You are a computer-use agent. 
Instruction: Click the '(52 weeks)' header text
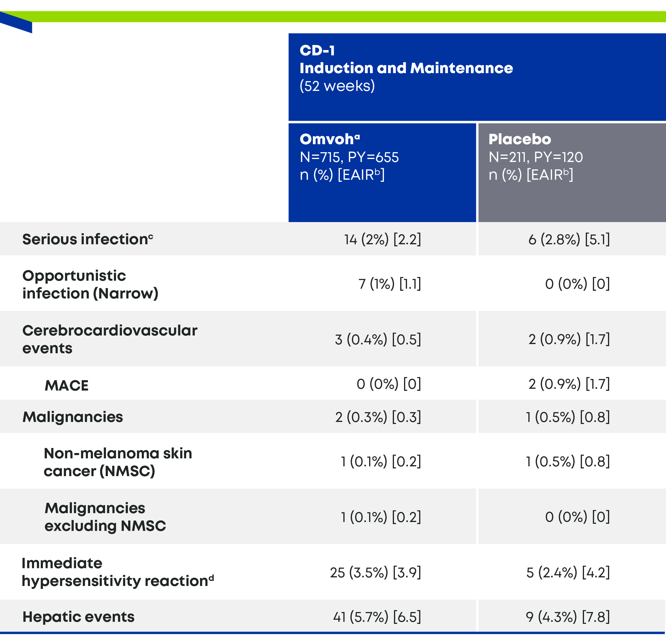pos(337,86)
